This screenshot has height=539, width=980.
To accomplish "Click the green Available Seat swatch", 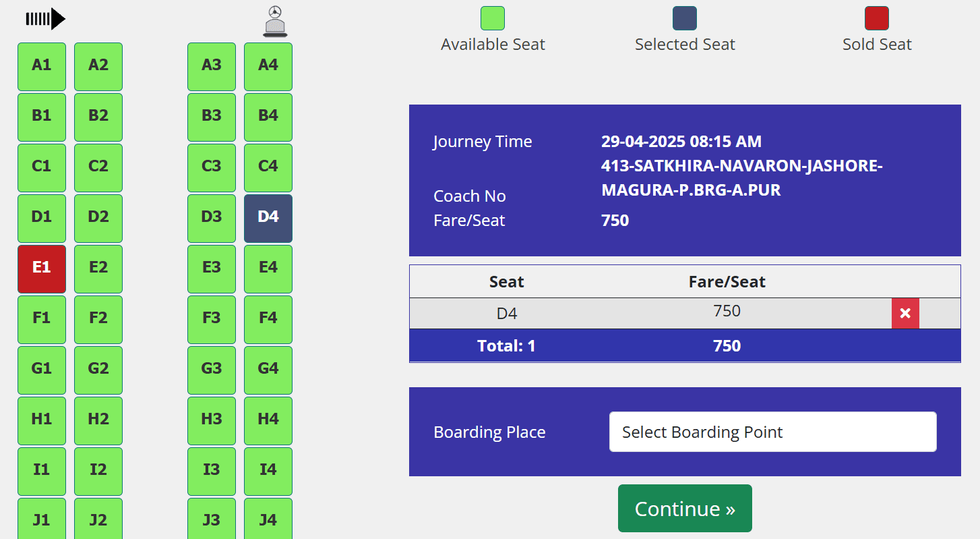I will coord(493,18).
